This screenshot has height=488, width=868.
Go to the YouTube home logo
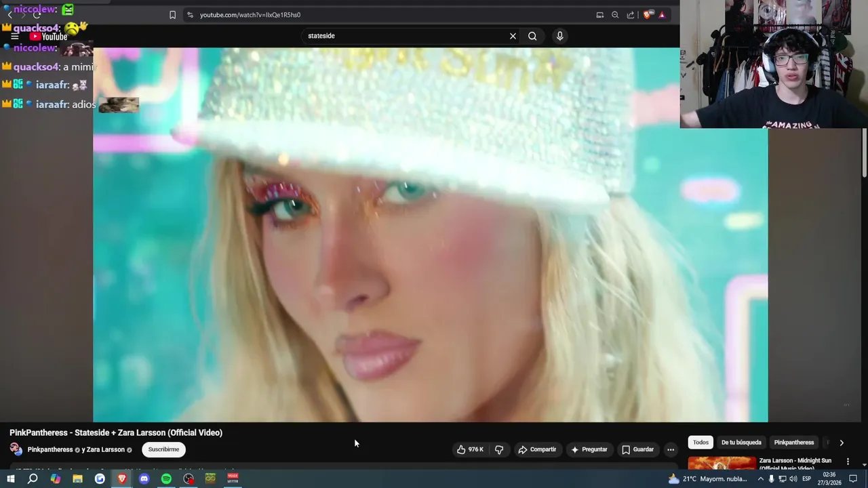click(48, 37)
